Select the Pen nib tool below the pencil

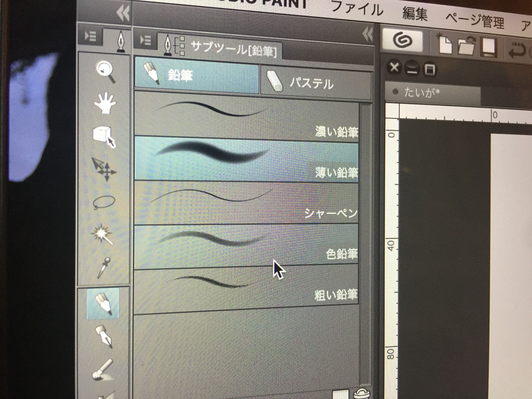[104, 337]
